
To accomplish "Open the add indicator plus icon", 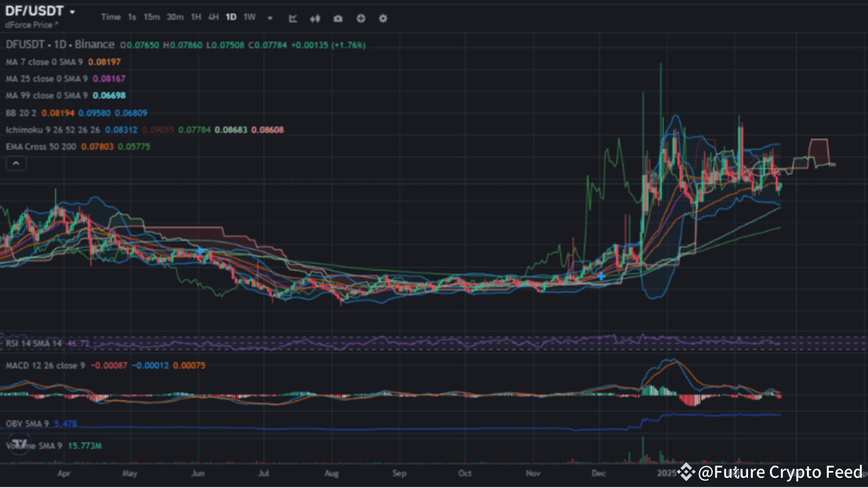I will (x=360, y=18).
